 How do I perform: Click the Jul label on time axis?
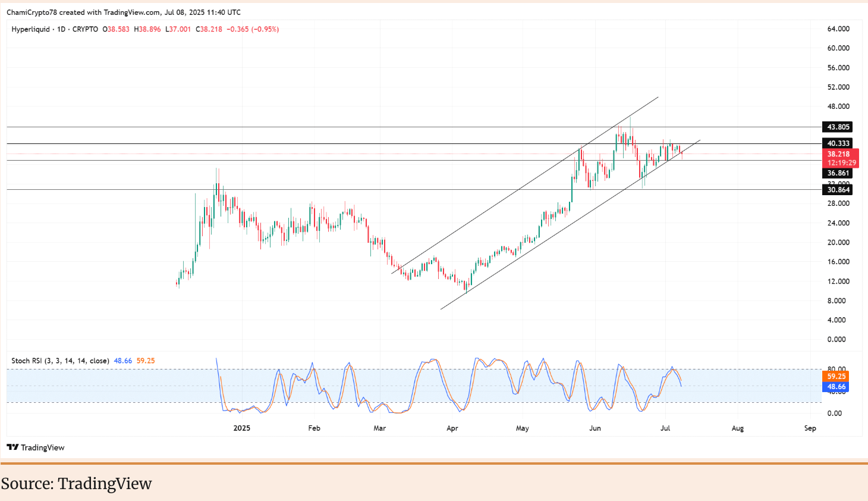tap(665, 428)
